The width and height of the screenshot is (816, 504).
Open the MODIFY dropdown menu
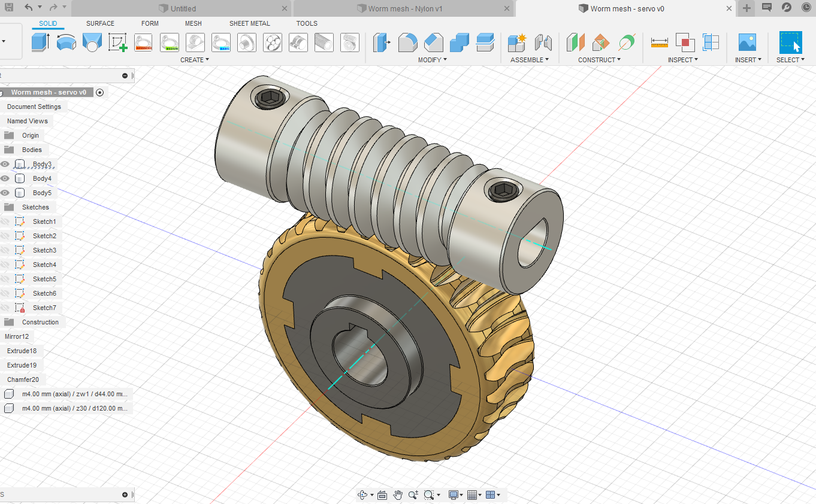[433, 60]
